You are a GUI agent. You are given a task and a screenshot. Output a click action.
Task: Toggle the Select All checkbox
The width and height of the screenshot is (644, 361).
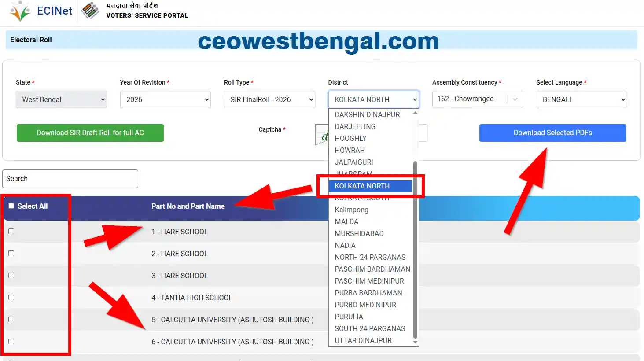coord(11,207)
